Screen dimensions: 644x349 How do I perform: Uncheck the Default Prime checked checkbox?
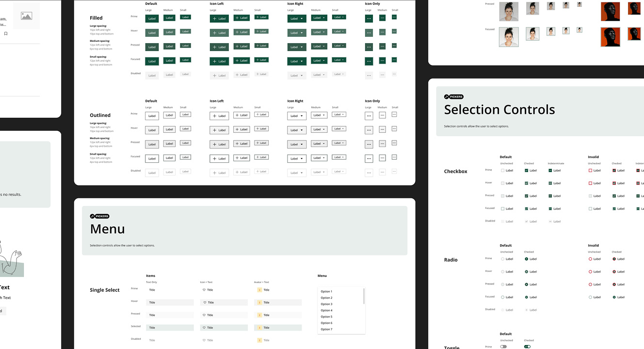[x=527, y=171]
